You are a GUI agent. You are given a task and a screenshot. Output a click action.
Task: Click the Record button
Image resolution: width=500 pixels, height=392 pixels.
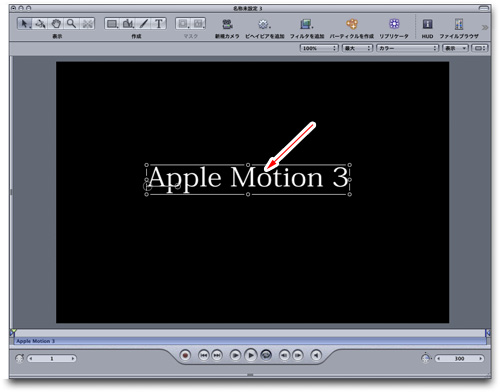185,355
